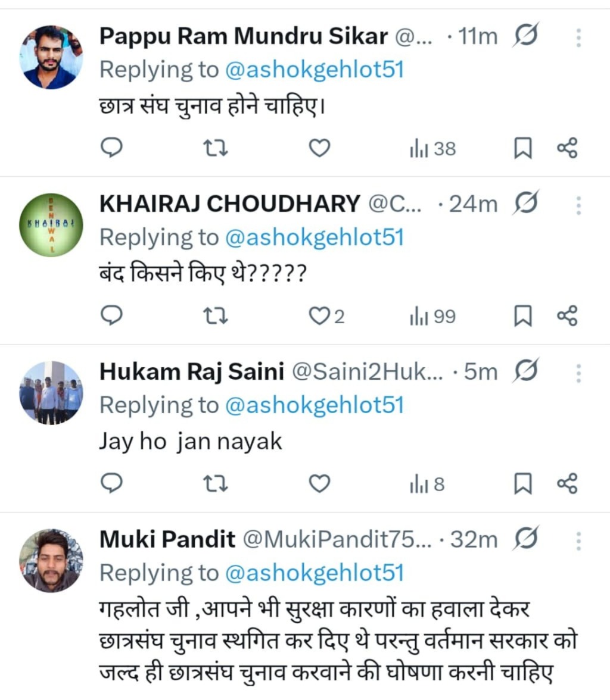Open @ashokgehlot51 link in Hukam Raj Saini's reply
This screenshot has height=700, width=610.
[315, 405]
